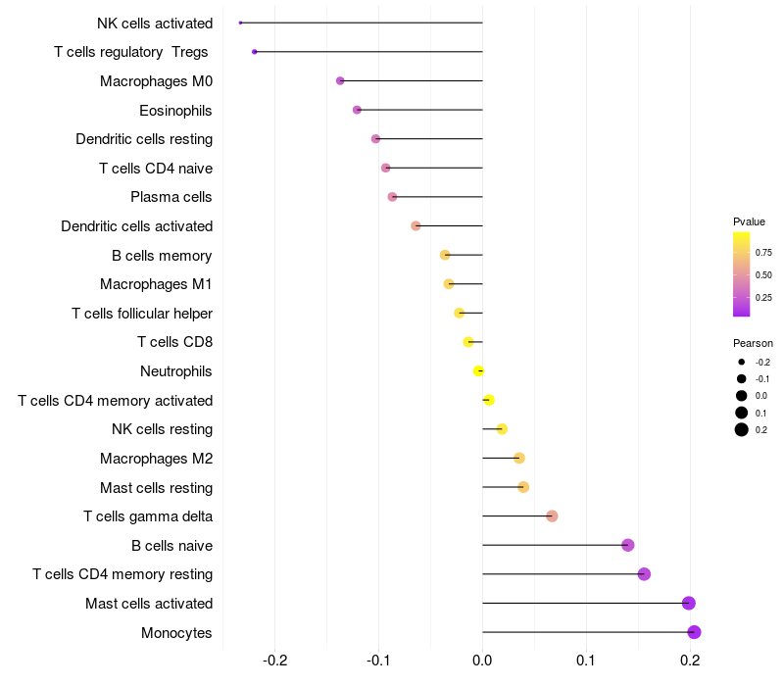Select the Pearson -0.2 legend circle
784x686 pixels.
coord(742,362)
